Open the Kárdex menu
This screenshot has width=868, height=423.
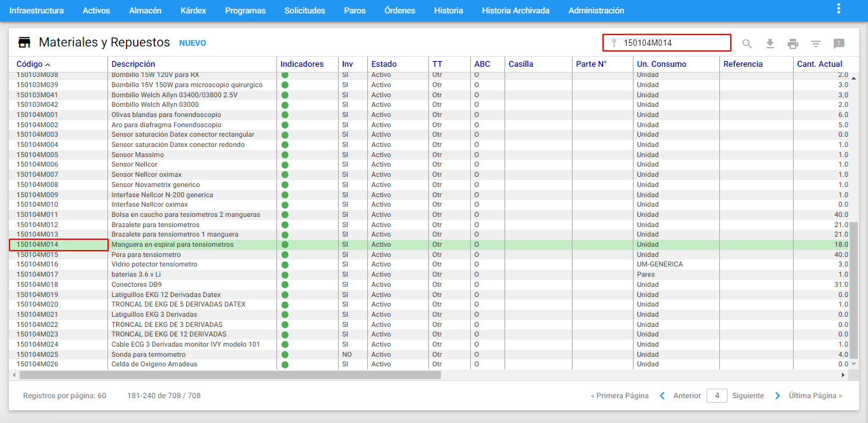pyautogui.click(x=193, y=11)
